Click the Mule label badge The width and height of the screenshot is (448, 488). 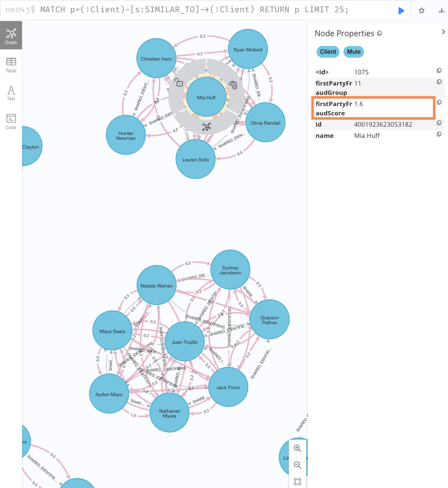(354, 52)
